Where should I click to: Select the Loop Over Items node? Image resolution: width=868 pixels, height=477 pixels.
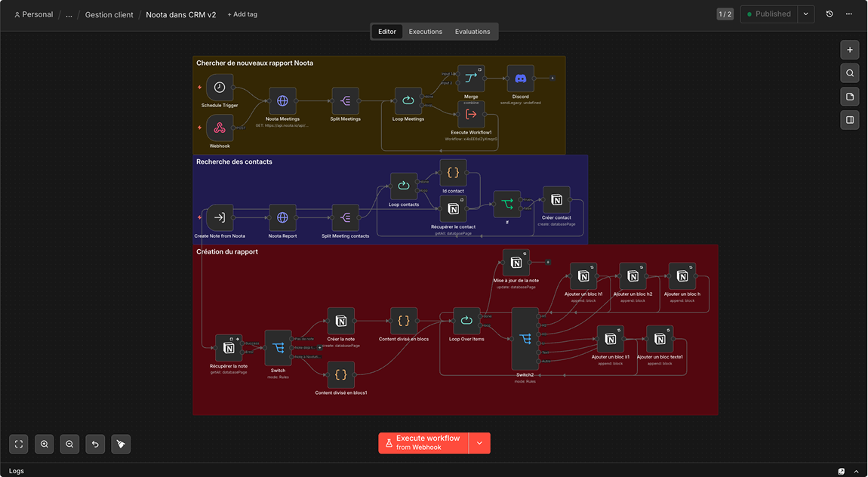[x=466, y=322]
